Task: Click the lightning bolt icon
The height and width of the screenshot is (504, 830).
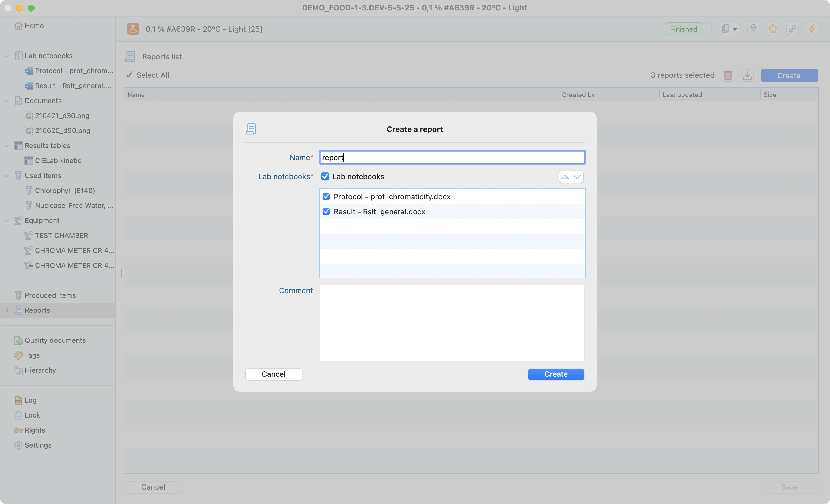Action: (812, 29)
